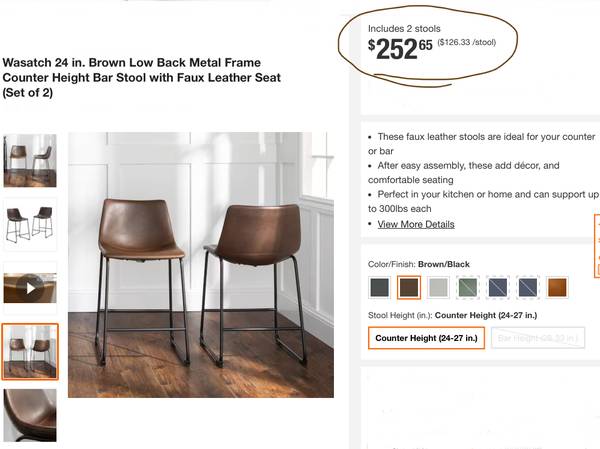
Task: Pick the second navy blue color swatch
Action: pos(527,287)
